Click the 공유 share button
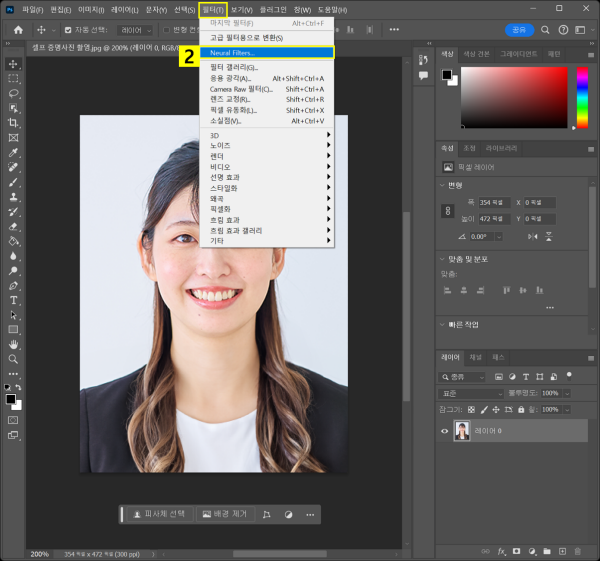Screen dimensions: 600x561 click(519, 30)
